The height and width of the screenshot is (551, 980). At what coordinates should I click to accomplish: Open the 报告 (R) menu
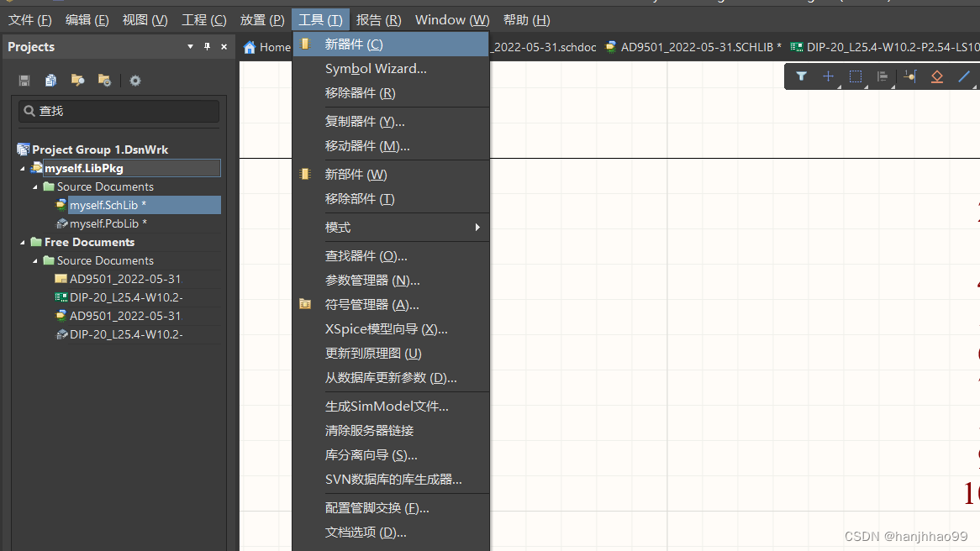click(379, 20)
